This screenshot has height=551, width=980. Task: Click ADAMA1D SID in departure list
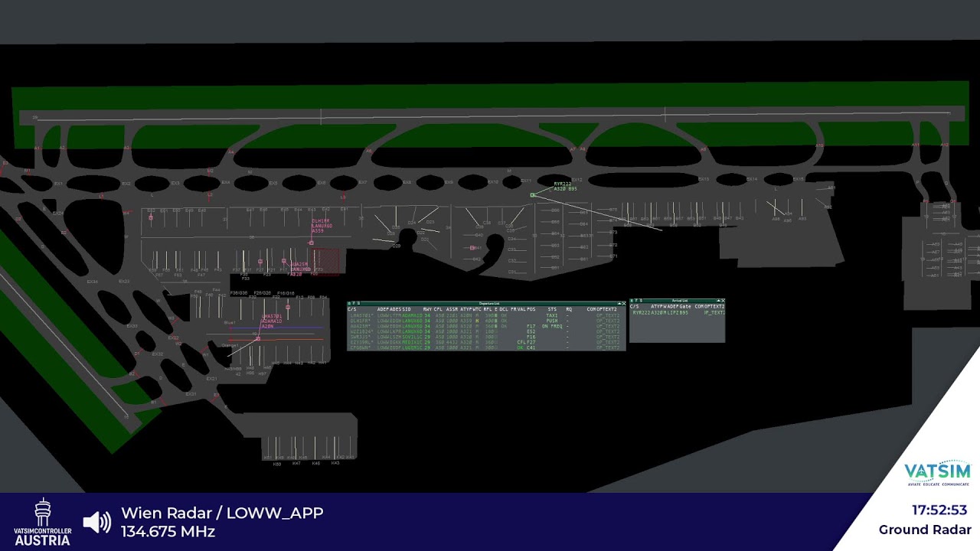pyautogui.click(x=412, y=315)
